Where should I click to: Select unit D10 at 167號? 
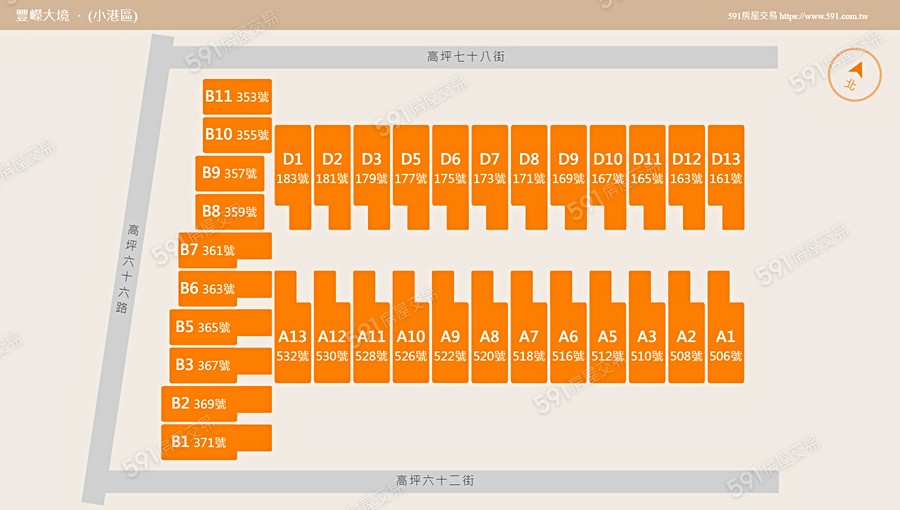pyautogui.click(x=607, y=168)
